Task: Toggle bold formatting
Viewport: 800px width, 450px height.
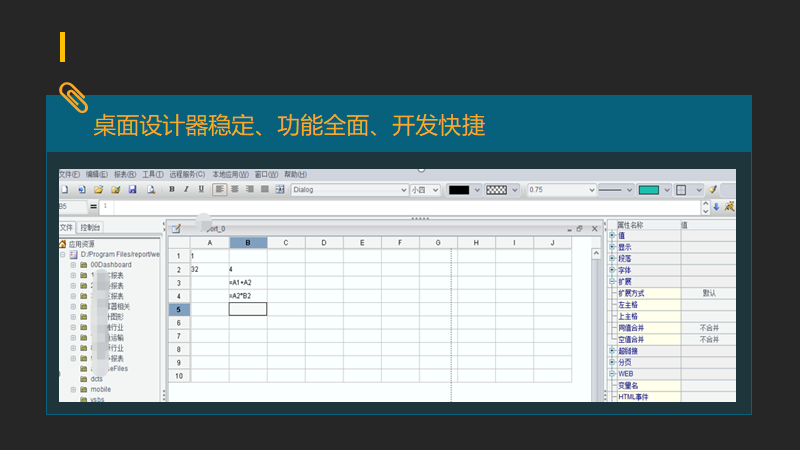Action: coord(172,189)
